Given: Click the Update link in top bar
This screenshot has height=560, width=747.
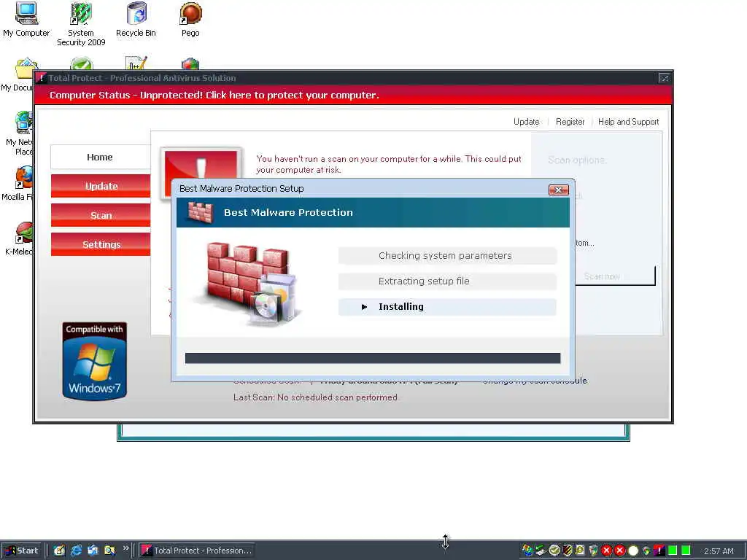Looking at the screenshot, I should pos(527,122).
